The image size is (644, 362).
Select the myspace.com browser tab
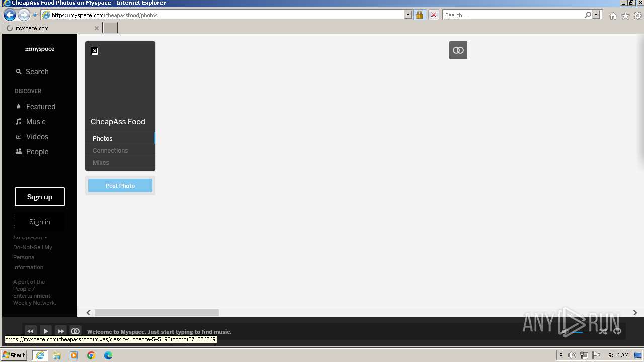(x=52, y=28)
